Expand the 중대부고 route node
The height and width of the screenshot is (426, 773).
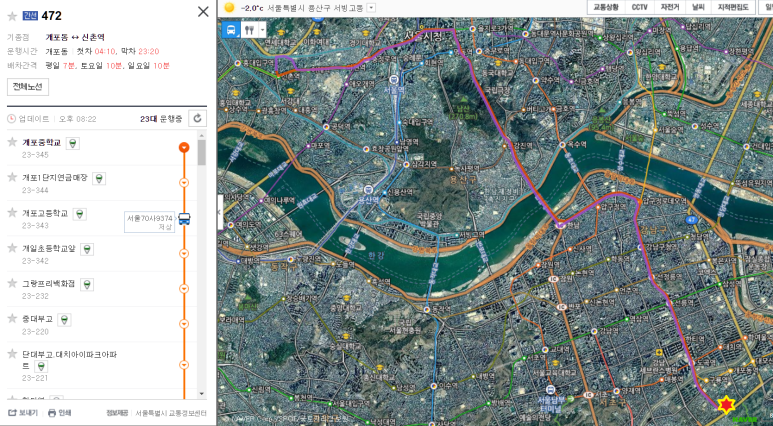click(x=184, y=324)
